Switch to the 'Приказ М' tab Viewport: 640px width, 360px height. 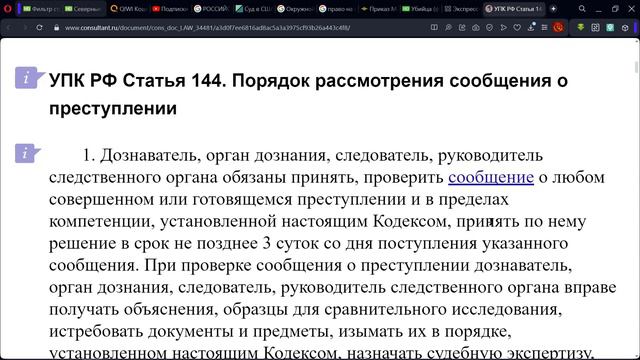(379, 9)
